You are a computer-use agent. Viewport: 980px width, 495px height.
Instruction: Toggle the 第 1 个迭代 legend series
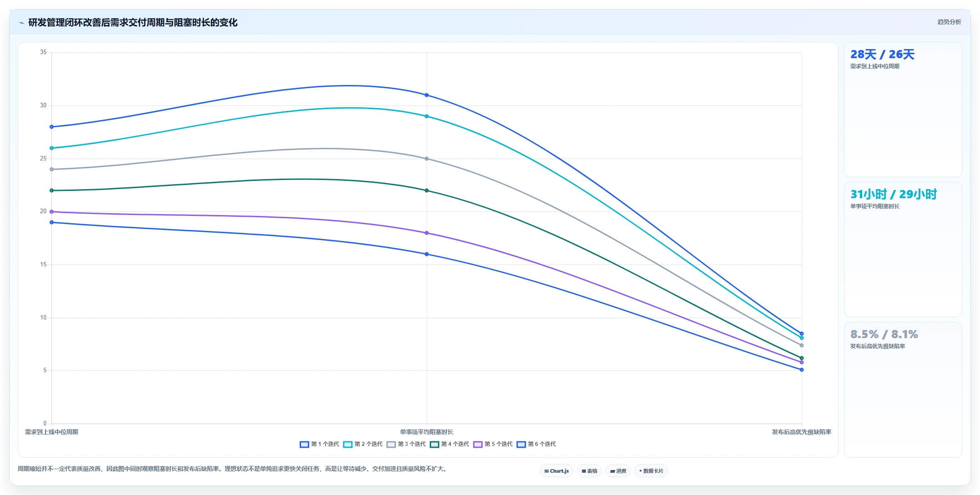point(319,444)
